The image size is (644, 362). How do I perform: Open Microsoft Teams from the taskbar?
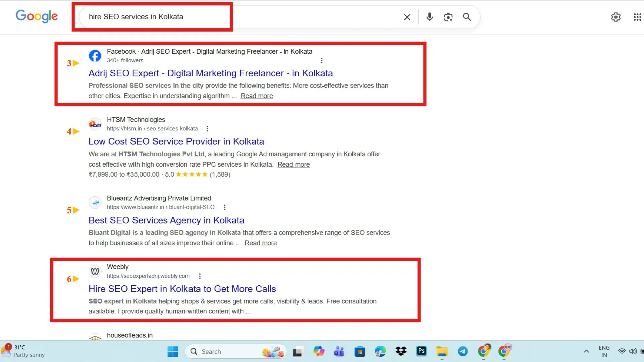(339, 351)
